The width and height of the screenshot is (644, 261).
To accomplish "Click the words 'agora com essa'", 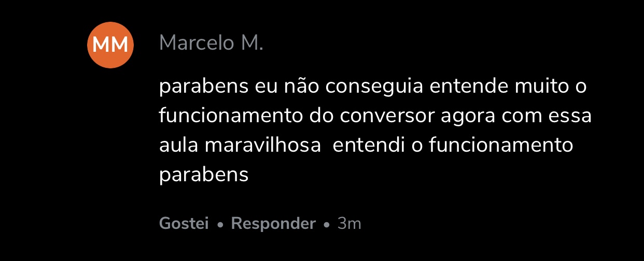I will tap(516, 116).
